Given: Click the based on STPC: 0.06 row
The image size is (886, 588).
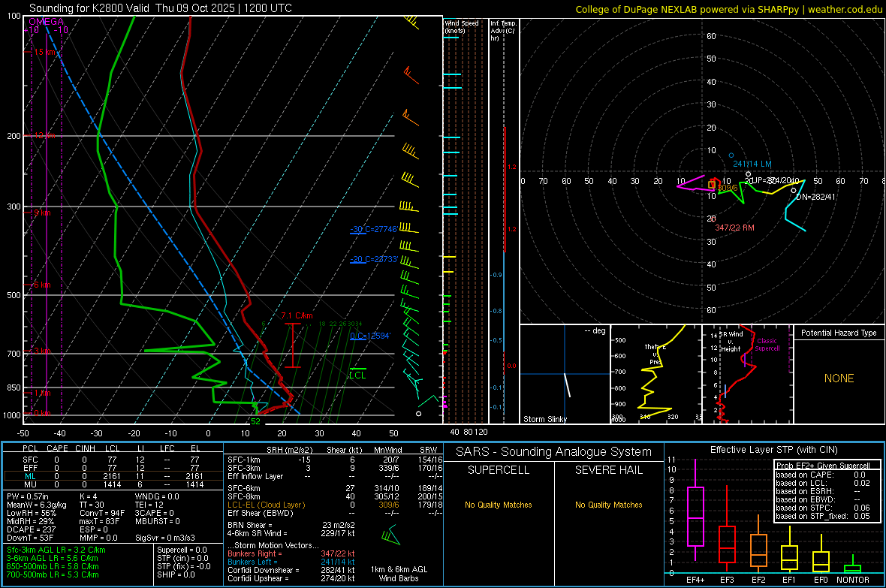Looking at the screenshot, I should pos(823,508).
